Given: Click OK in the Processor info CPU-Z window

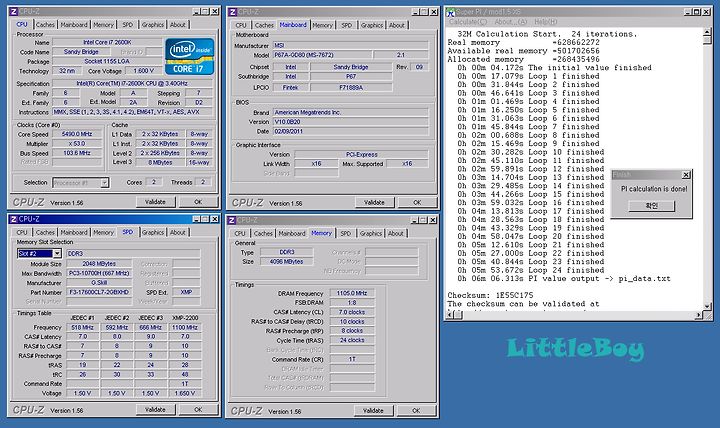Looking at the screenshot, I should 198,202.
